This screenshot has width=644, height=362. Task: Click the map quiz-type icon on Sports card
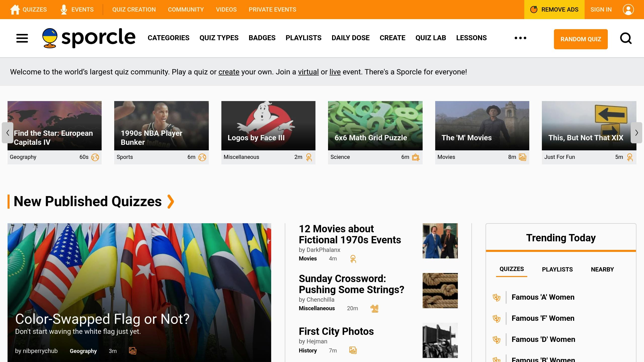(x=202, y=157)
